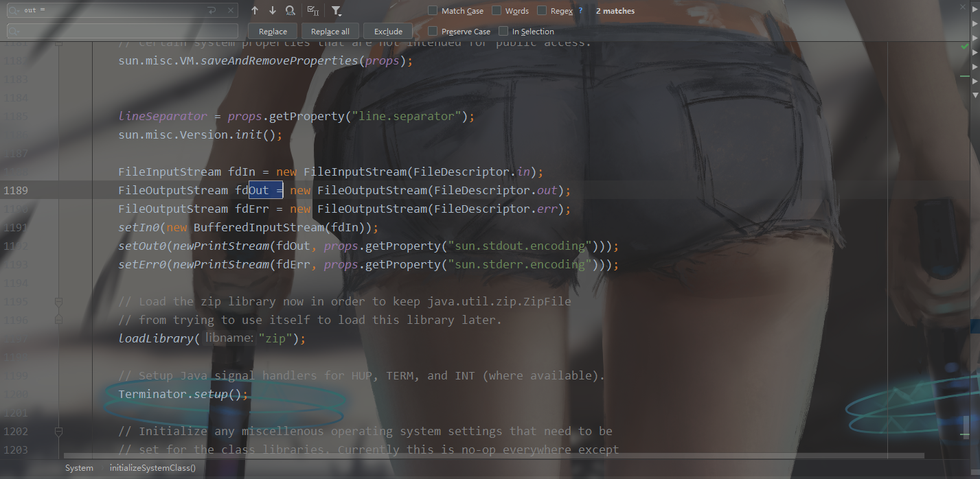Click the select all occurrences icon
The height and width of the screenshot is (479, 980).
click(312, 10)
